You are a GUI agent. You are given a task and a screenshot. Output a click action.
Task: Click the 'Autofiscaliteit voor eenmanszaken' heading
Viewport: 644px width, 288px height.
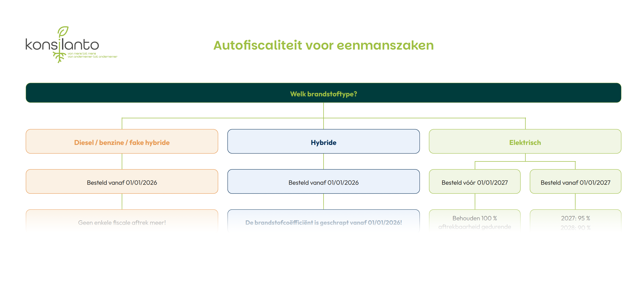324,45
